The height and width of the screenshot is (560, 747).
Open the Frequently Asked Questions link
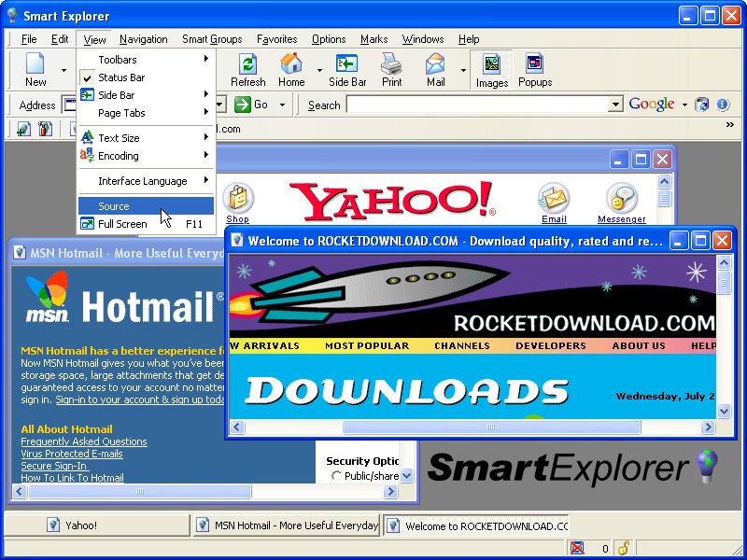[84, 441]
